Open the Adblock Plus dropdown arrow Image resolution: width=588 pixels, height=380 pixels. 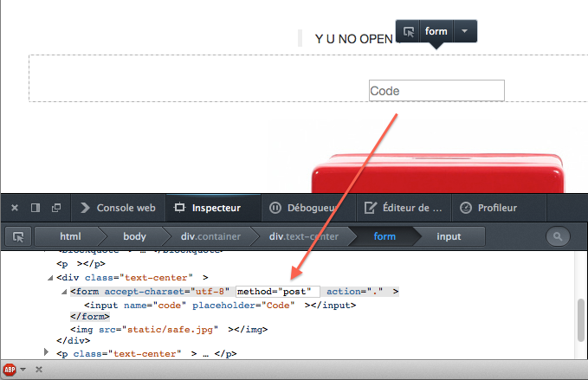[x=23, y=370]
